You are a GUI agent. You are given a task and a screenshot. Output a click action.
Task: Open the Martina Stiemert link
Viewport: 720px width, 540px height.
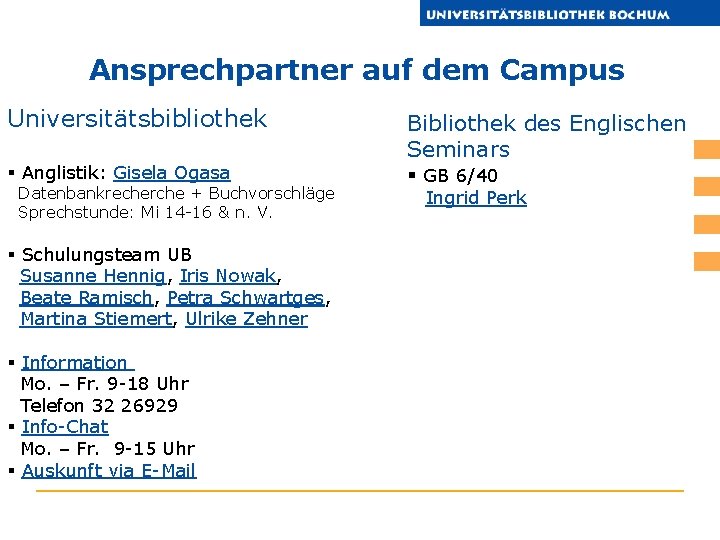click(x=97, y=319)
